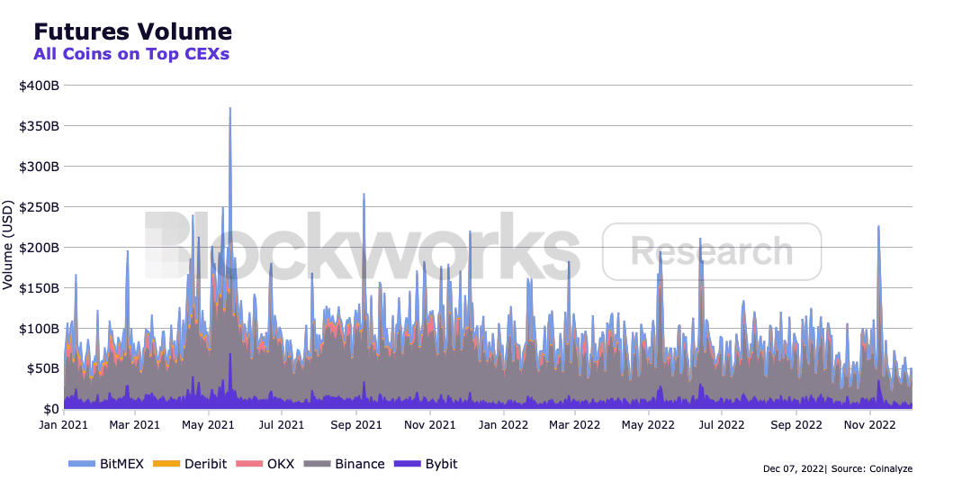
Task: Click the Nov 2022 spike near $225B
Action: (878, 229)
